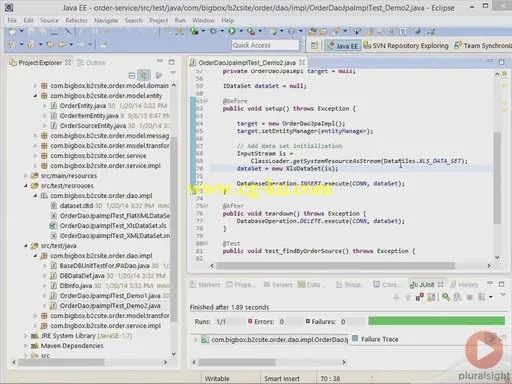
Task: Toggle Scroll Lock in JUnit view
Action: 431,297
